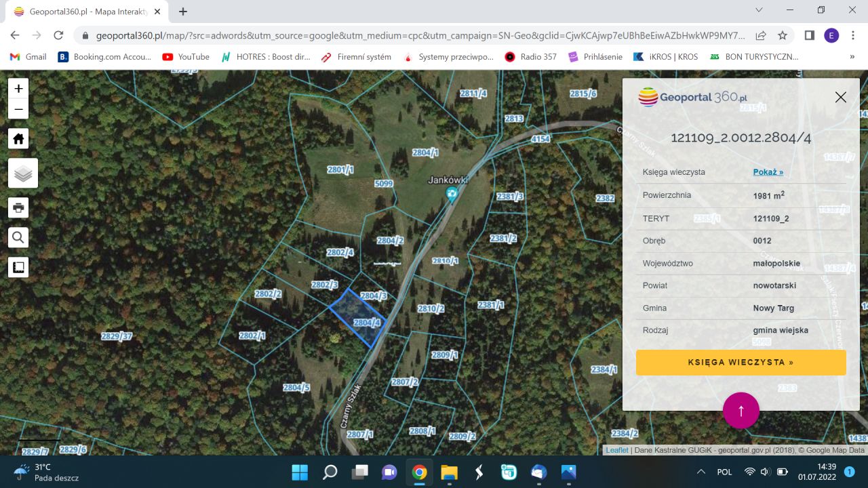This screenshot has height=488, width=868.
Task: Select parcel label 2804/5 on map
Action: (296, 388)
